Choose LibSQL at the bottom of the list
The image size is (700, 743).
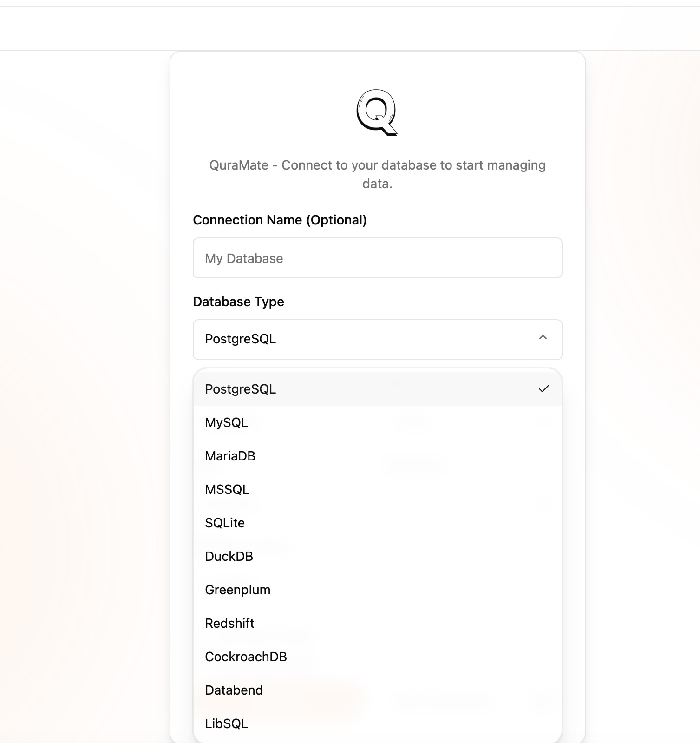(x=226, y=723)
